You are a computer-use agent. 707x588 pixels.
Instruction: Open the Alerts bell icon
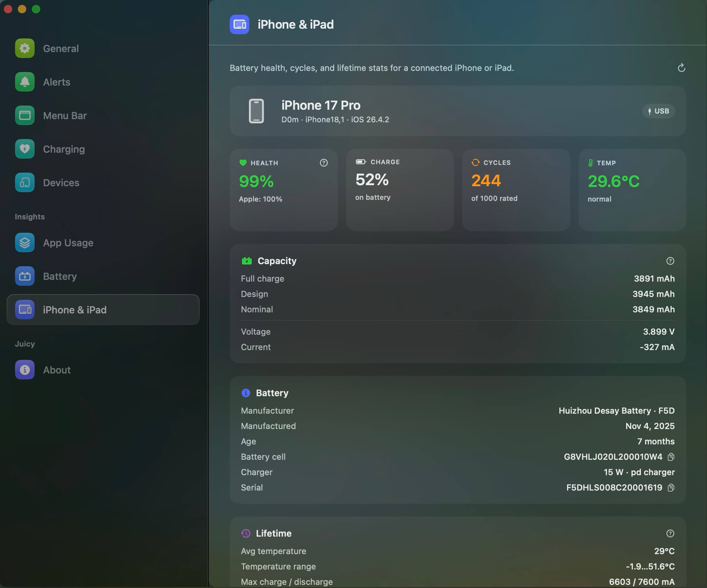click(x=24, y=82)
